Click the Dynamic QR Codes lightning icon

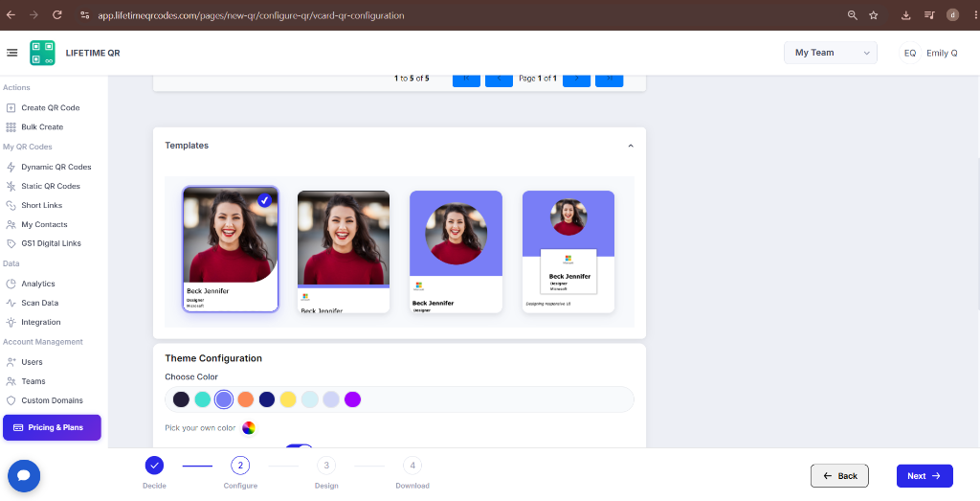(11, 167)
